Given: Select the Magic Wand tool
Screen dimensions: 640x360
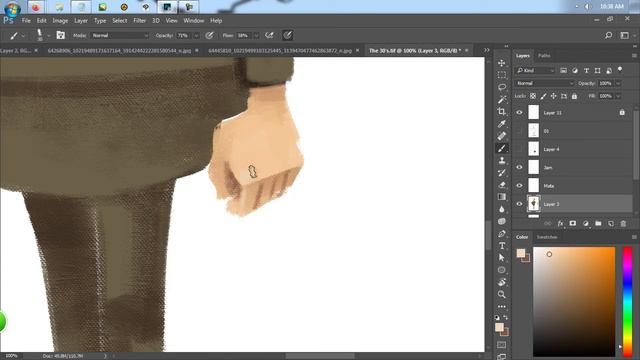Looking at the screenshot, I should click(x=502, y=99).
